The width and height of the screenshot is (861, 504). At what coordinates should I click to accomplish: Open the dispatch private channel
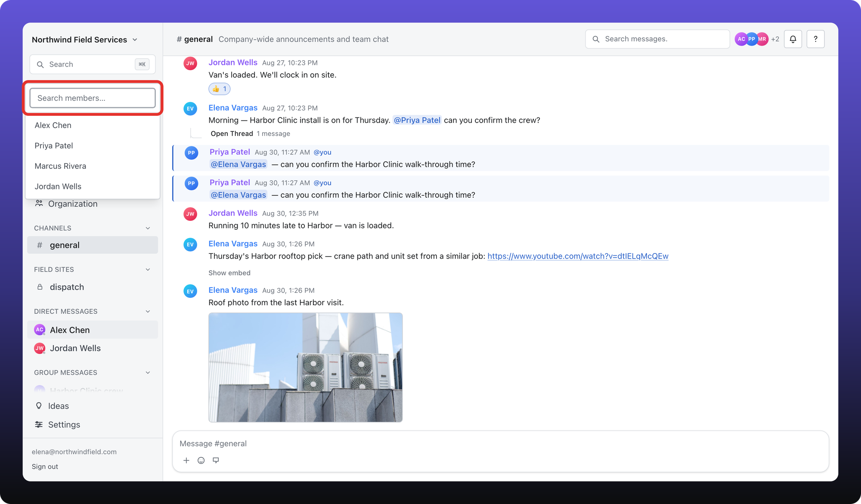point(93,287)
